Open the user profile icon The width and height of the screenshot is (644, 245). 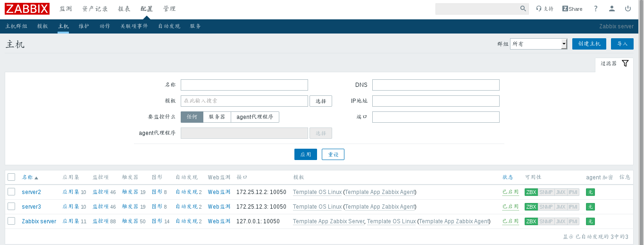pos(612,8)
